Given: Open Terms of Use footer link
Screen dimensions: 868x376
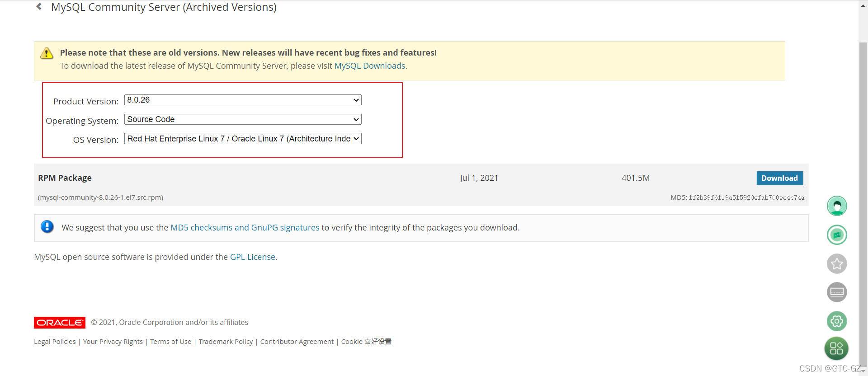Looking at the screenshot, I should (x=171, y=342).
